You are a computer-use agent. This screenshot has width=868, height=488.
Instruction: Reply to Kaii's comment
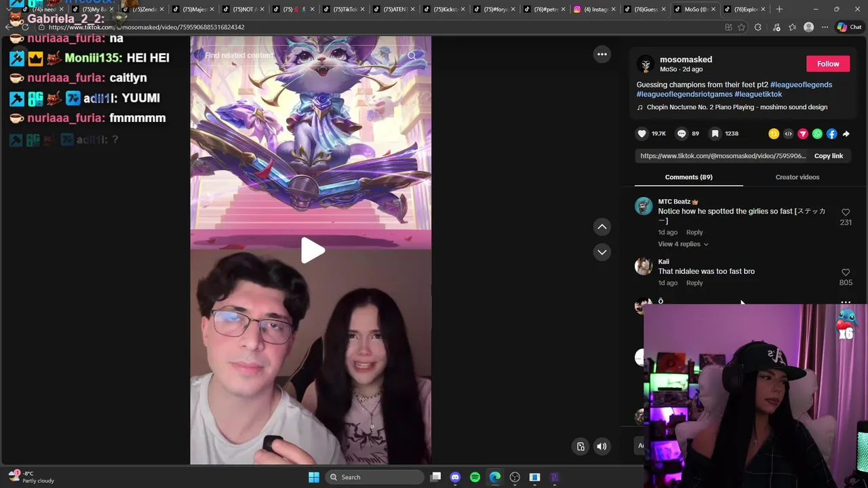(x=694, y=283)
